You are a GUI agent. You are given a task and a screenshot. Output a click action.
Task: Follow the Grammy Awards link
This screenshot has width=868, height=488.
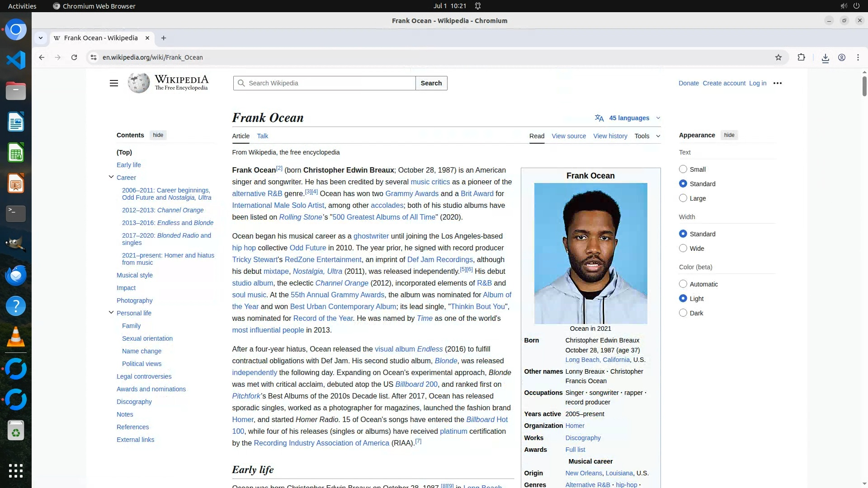[411, 193]
